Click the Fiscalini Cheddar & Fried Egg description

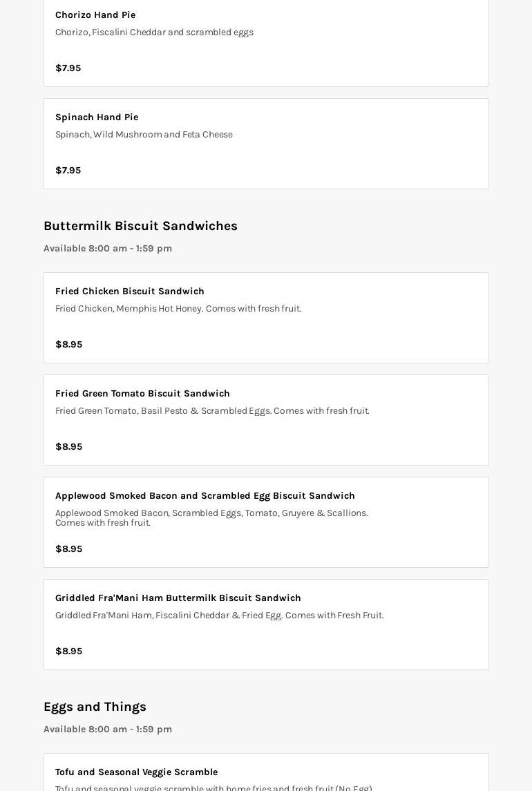219,615
